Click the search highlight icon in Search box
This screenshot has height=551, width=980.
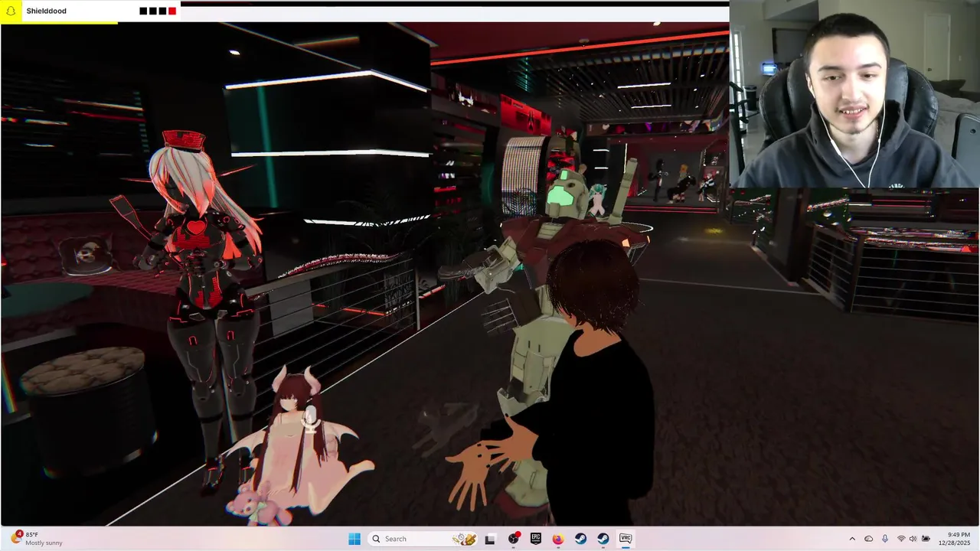point(464,539)
